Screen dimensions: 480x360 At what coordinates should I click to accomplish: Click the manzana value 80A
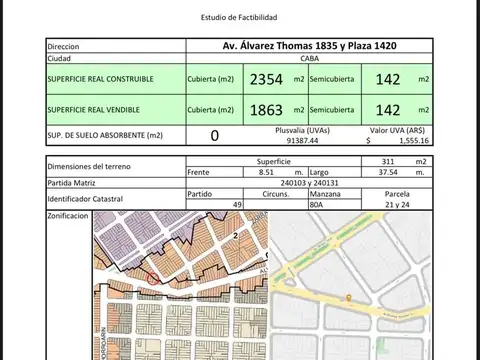click(316, 205)
